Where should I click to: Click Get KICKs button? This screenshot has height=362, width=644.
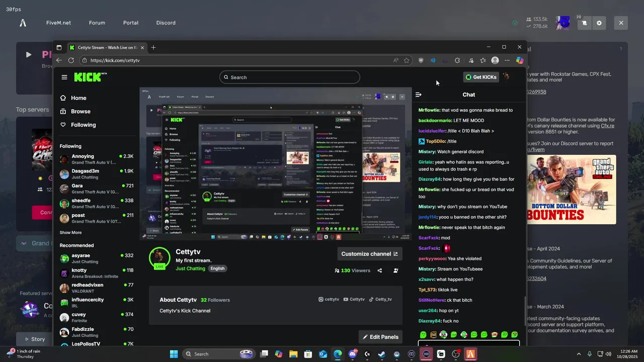481,77
